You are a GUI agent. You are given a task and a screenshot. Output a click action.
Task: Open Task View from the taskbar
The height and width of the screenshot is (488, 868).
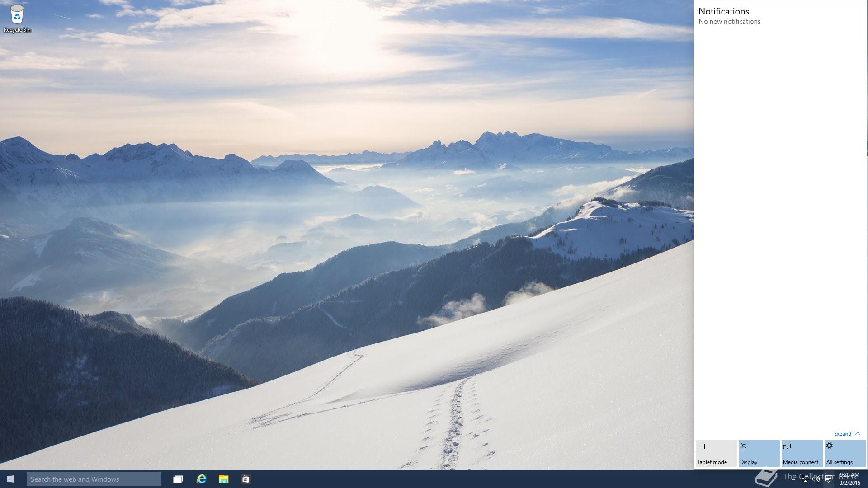pos(178,479)
